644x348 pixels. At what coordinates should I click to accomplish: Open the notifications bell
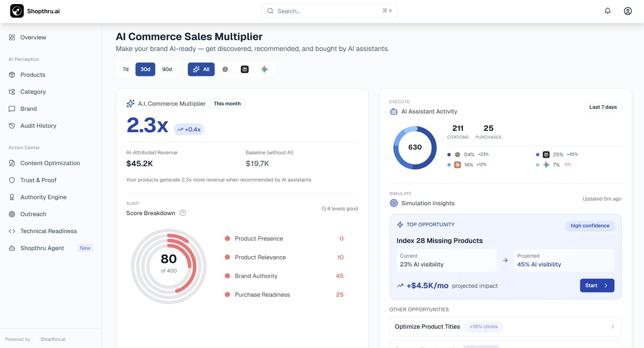(x=607, y=11)
